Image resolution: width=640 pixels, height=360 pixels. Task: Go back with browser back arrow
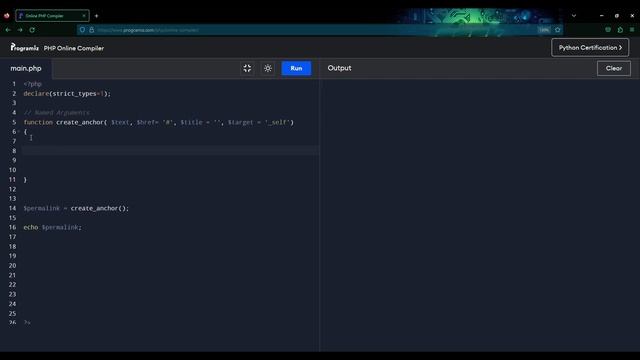tap(8, 30)
